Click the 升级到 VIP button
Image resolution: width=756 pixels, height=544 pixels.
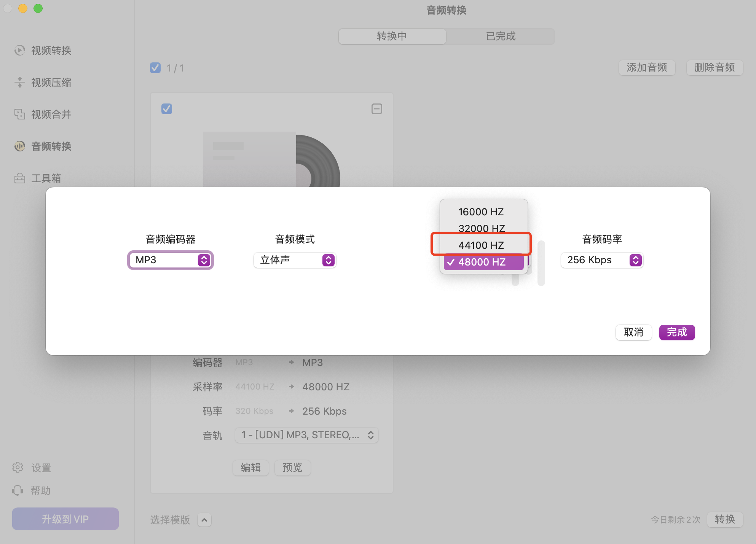pyautogui.click(x=65, y=519)
